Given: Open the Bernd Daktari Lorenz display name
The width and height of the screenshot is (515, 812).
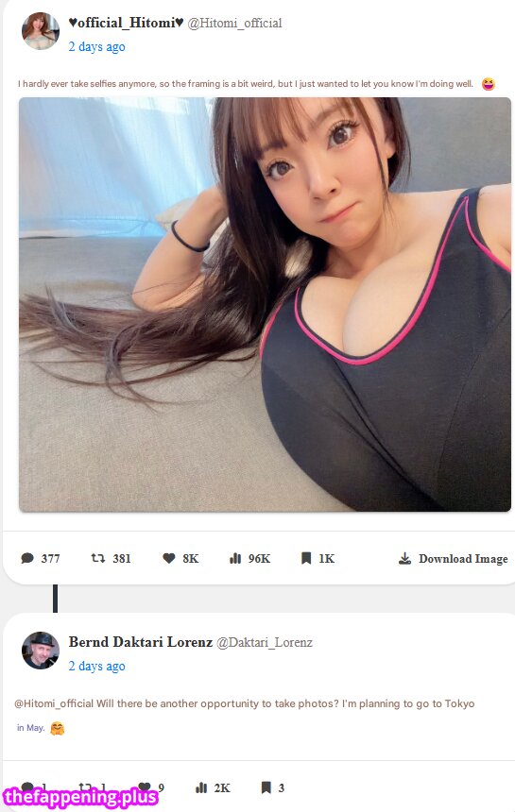Looking at the screenshot, I should point(141,642).
